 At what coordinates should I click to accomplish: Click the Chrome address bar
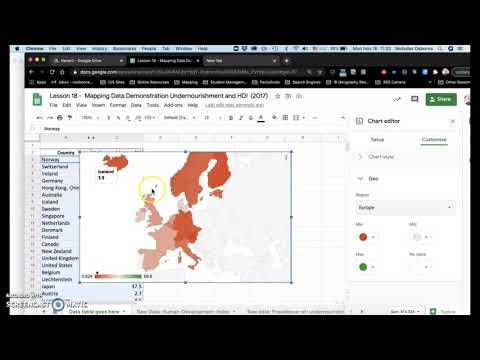pos(190,72)
